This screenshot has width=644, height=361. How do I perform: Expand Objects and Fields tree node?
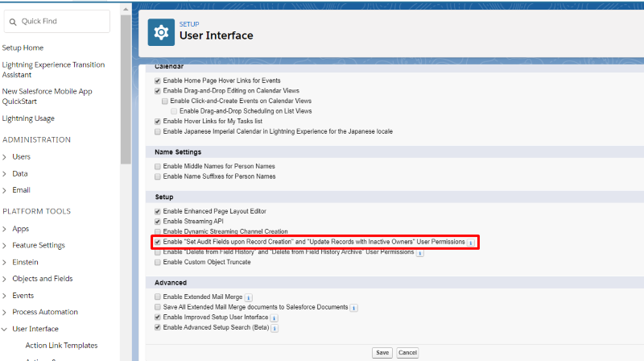6,279
